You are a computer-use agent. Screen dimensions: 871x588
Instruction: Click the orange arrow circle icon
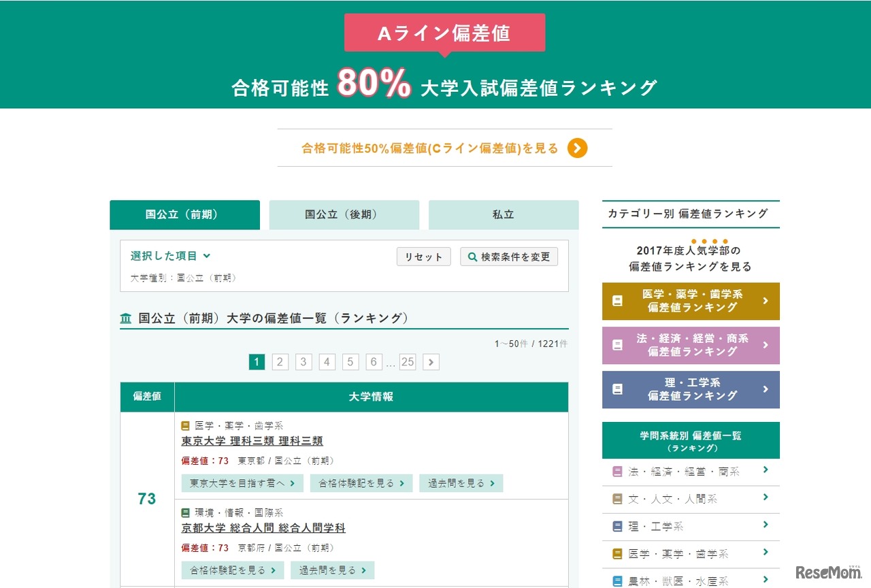[577, 148]
